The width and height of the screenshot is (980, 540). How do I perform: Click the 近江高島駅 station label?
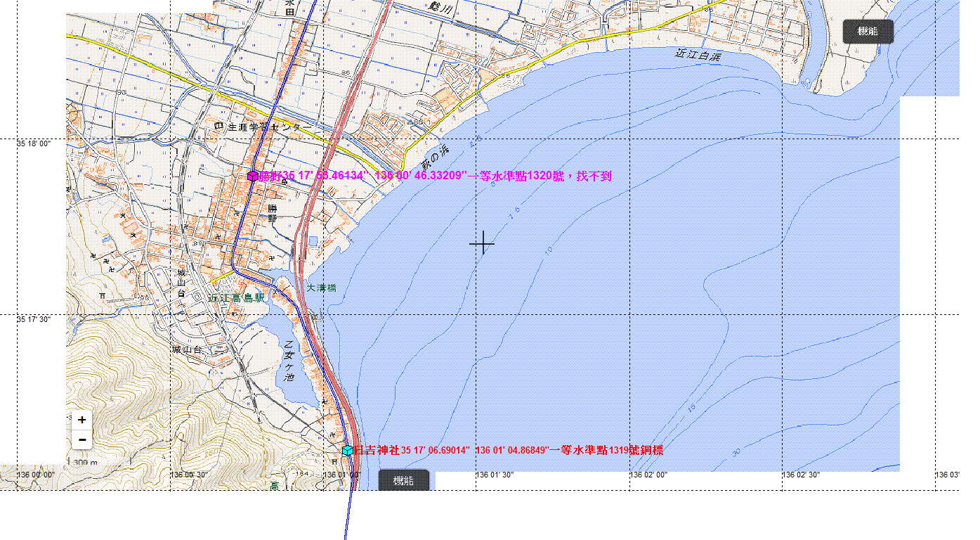click(237, 298)
